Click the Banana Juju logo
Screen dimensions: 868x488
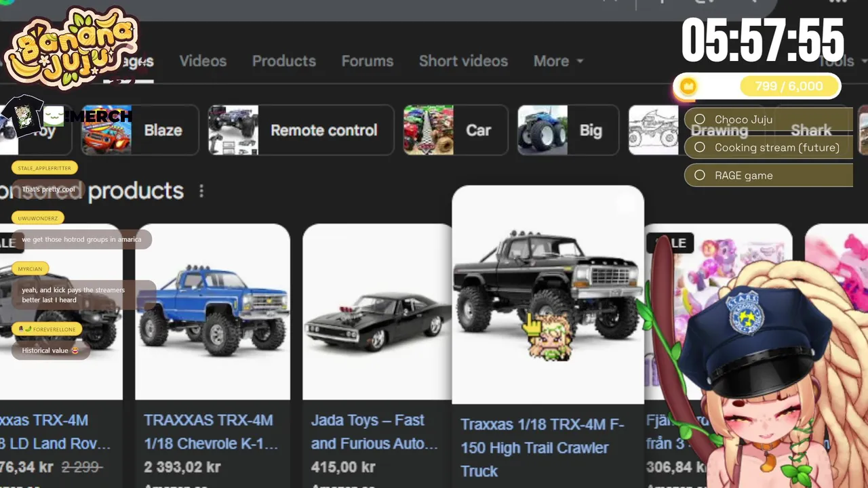pos(71,49)
